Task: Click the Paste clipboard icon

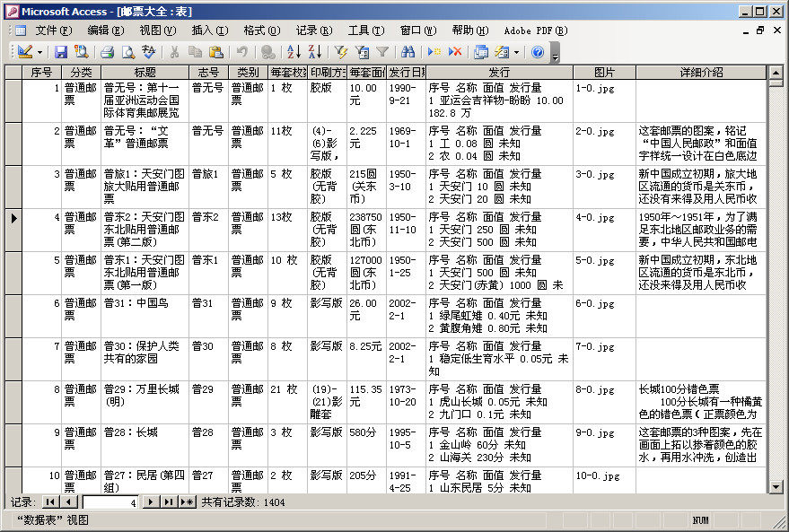Action: pyautogui.click(x=215, y=51)
